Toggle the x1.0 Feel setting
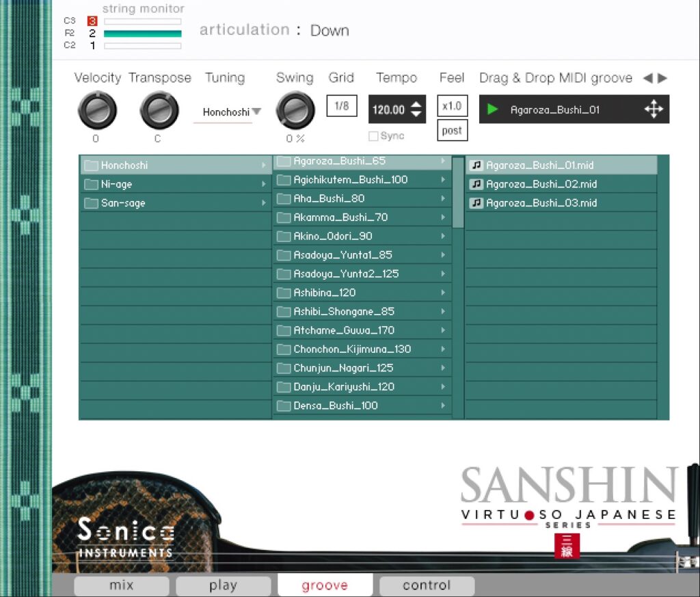Viewport: 700px width, 597px height. point(451,106)
